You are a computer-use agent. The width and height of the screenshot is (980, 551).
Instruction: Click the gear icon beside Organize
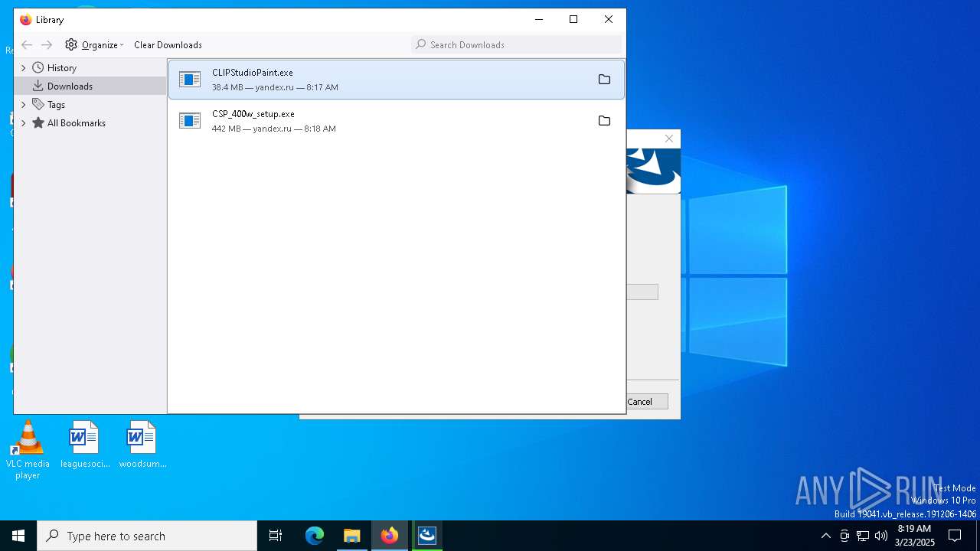click(x=71, y=45)
